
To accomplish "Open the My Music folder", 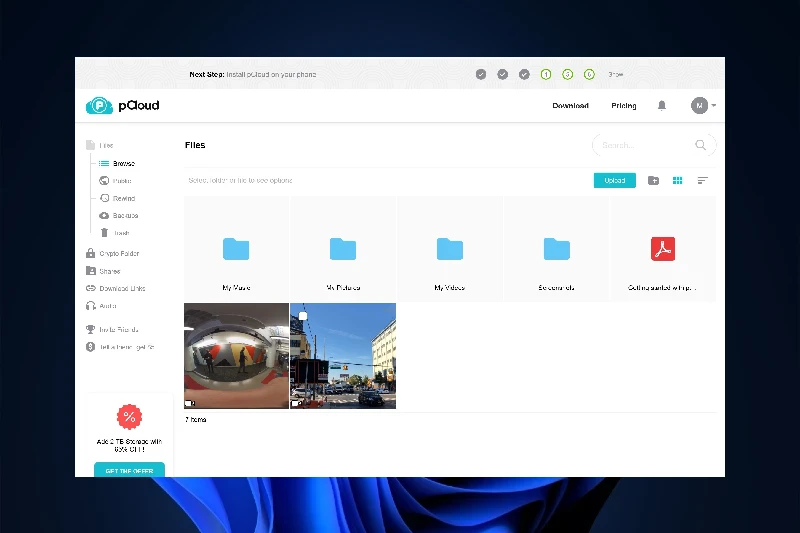I will [x=236, y=249].
